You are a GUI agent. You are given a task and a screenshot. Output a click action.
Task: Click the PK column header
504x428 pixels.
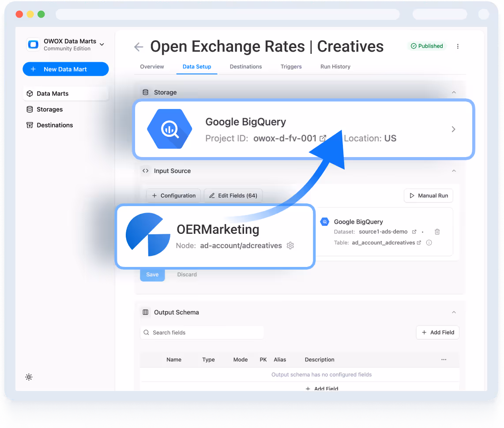coord(263,360)
